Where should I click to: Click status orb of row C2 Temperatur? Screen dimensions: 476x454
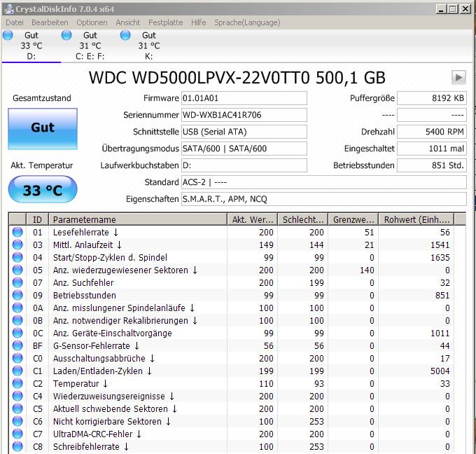point(17,383)
